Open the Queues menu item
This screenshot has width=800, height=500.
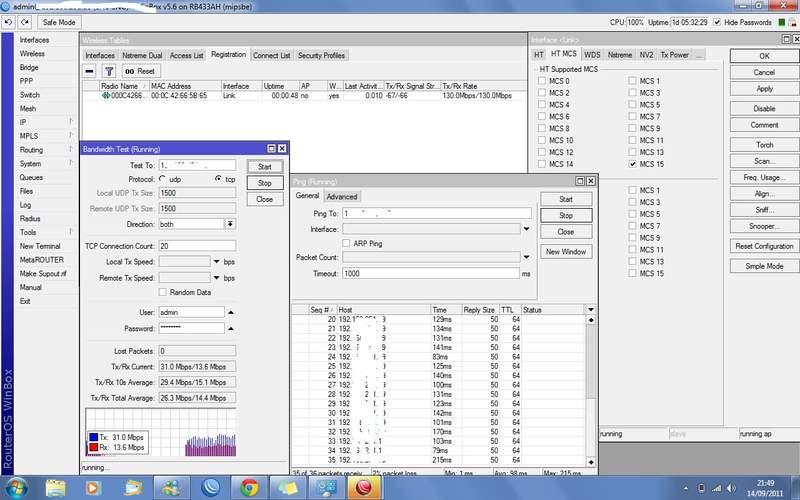(31, 177)
